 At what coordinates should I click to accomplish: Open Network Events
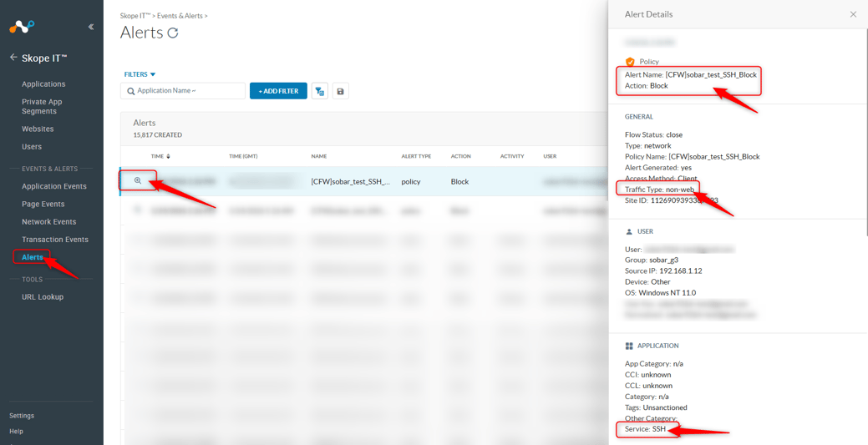(48, 222)
